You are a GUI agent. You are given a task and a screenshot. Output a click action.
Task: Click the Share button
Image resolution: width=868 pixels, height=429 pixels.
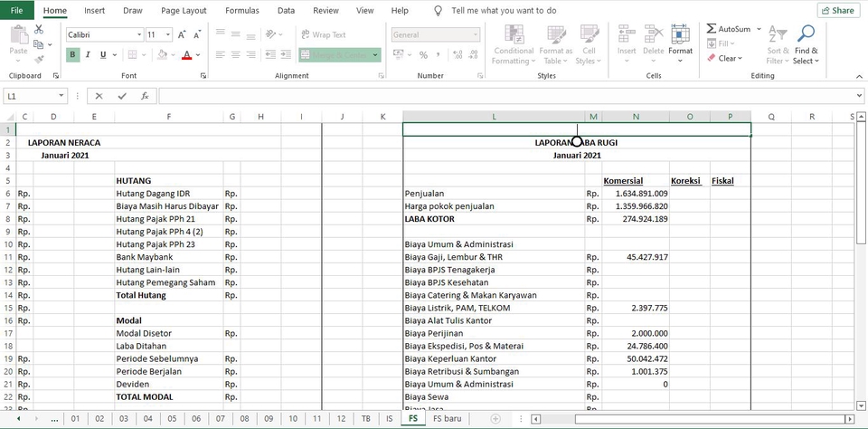point(838,10)
